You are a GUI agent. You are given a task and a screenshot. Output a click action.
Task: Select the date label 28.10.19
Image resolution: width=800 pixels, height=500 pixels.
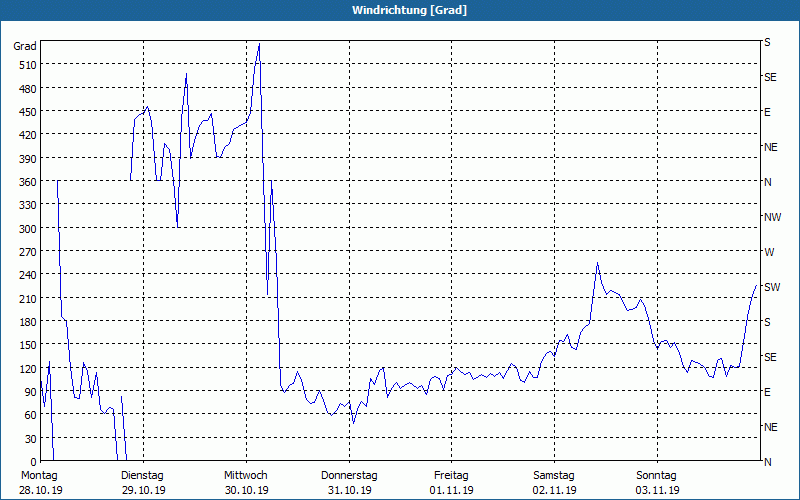[41, 490]
